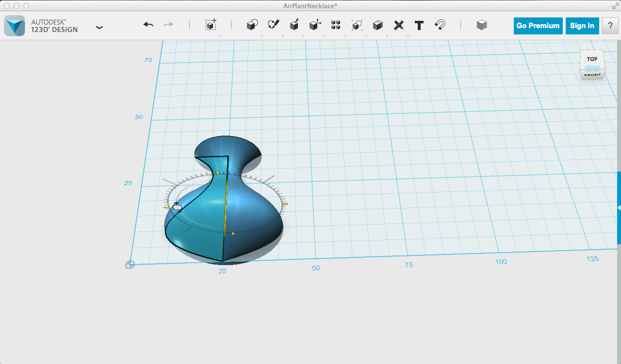The height and width of the screenshot is (364, 621).
Task: Click the white rotation handle on the ring
Action: point(178,207)
